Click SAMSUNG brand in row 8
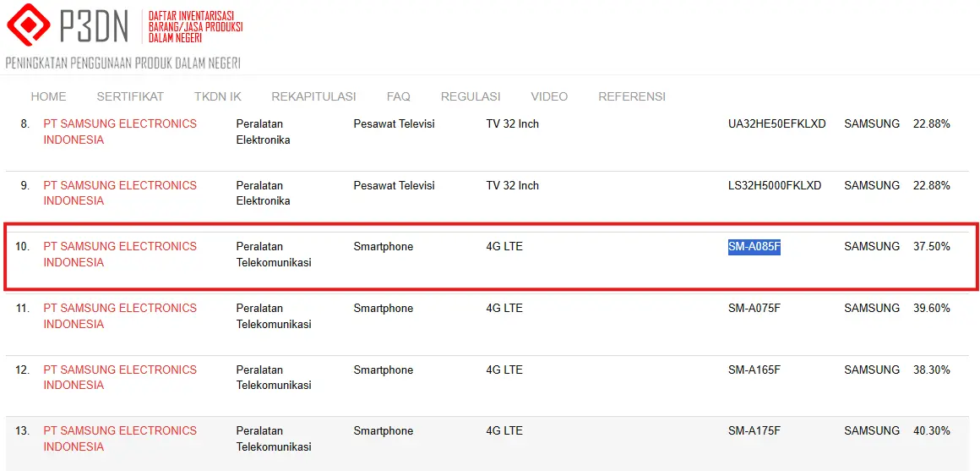Image resolution: width=980 pixels, height=471 pixels. click(872, 123)
